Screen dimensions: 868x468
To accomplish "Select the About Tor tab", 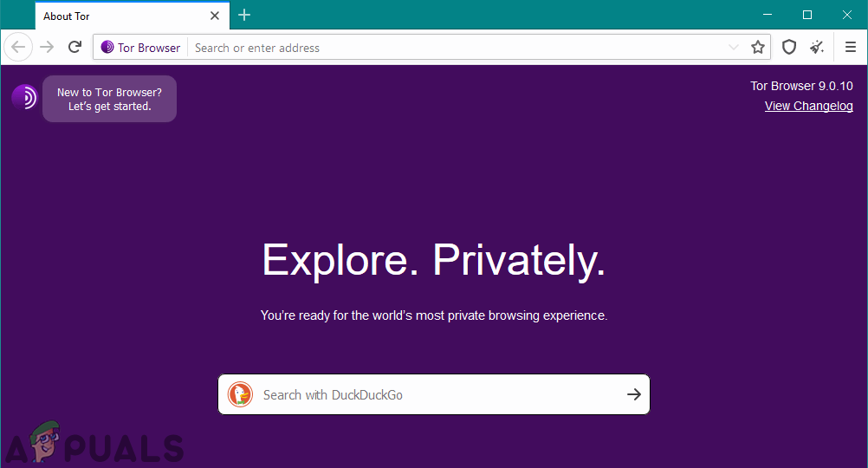I will pyautogui.click(x=131, y=16).
